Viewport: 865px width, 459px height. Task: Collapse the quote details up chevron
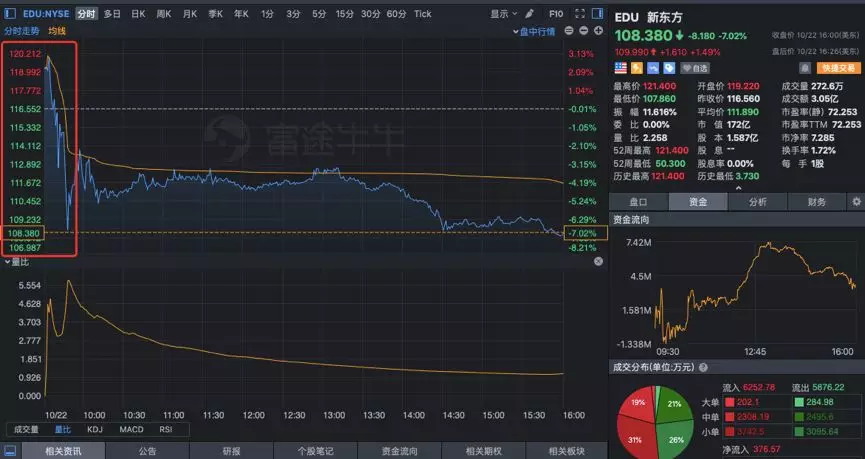click(x=738, y=188)
